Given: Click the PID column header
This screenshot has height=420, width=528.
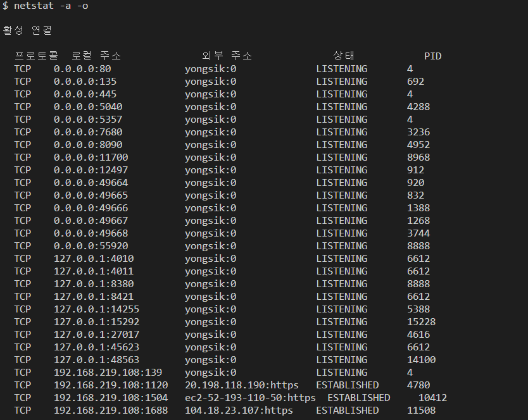Looking at the screenshot, I should point(432,56).
